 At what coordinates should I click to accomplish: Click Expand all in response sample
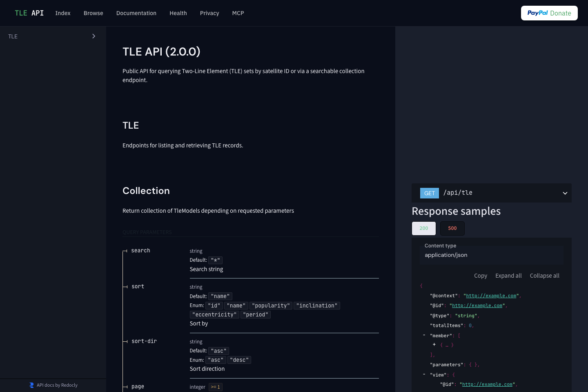(508, 276)
